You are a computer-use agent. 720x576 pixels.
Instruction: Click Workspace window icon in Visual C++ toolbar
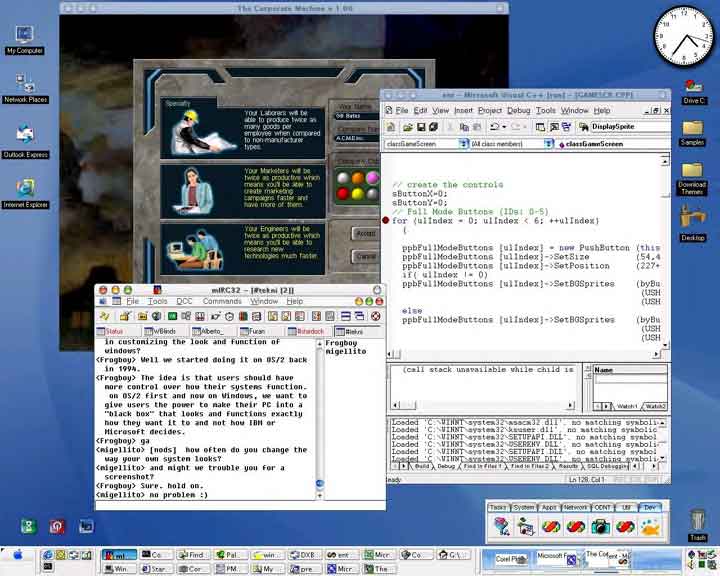click(x=540, y=127)
